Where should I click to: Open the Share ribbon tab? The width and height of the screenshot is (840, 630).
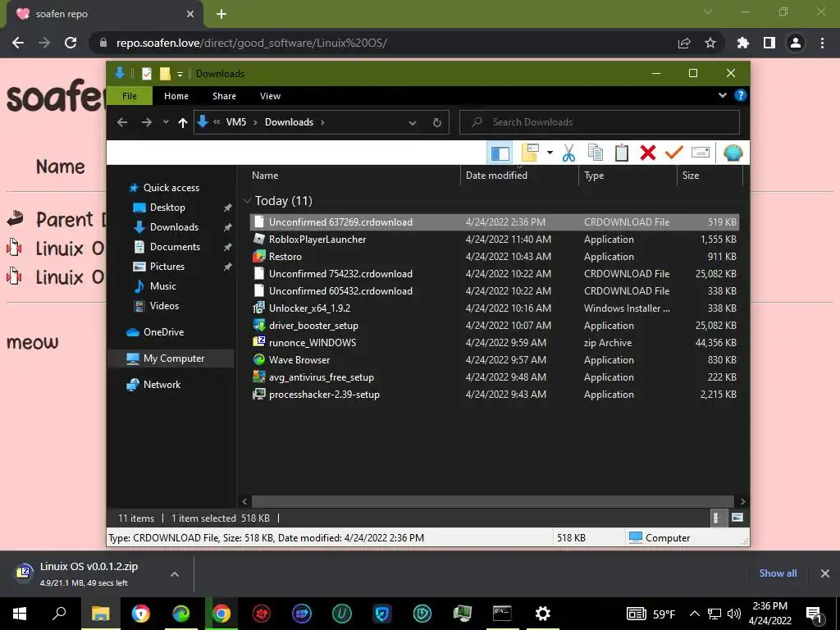[224, 96]
